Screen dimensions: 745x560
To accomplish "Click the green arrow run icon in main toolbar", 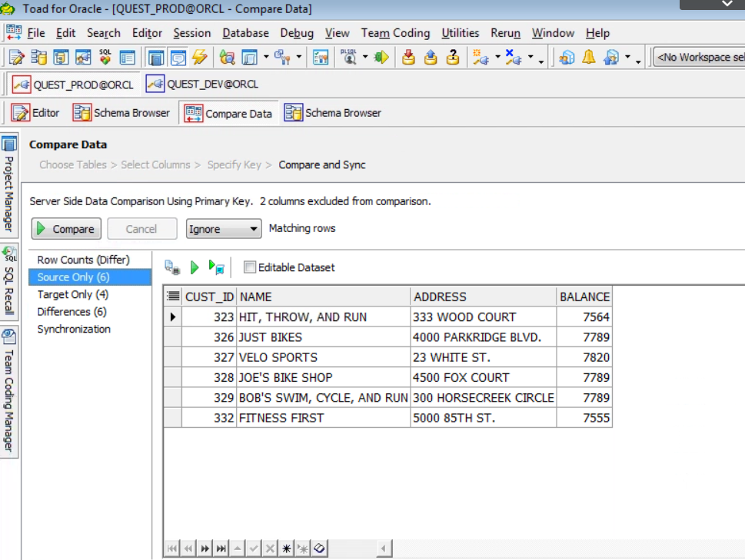I will [x=381, y=58].
